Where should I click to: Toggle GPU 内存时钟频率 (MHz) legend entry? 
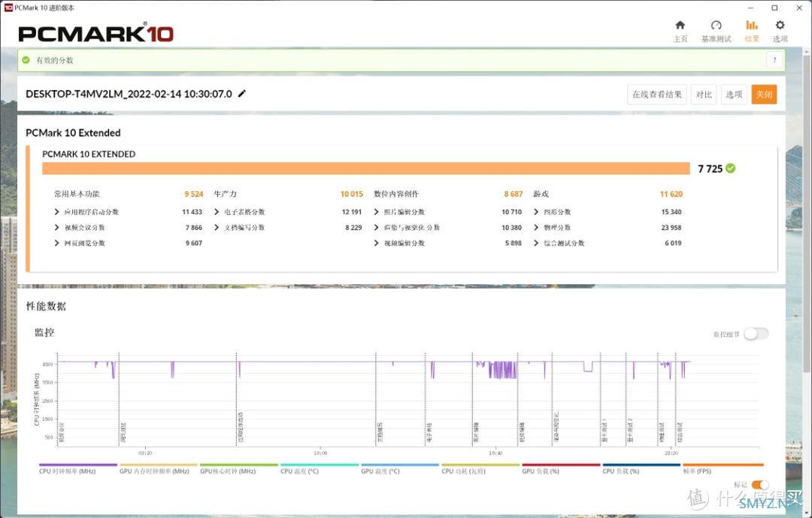(x=158, y=469)
